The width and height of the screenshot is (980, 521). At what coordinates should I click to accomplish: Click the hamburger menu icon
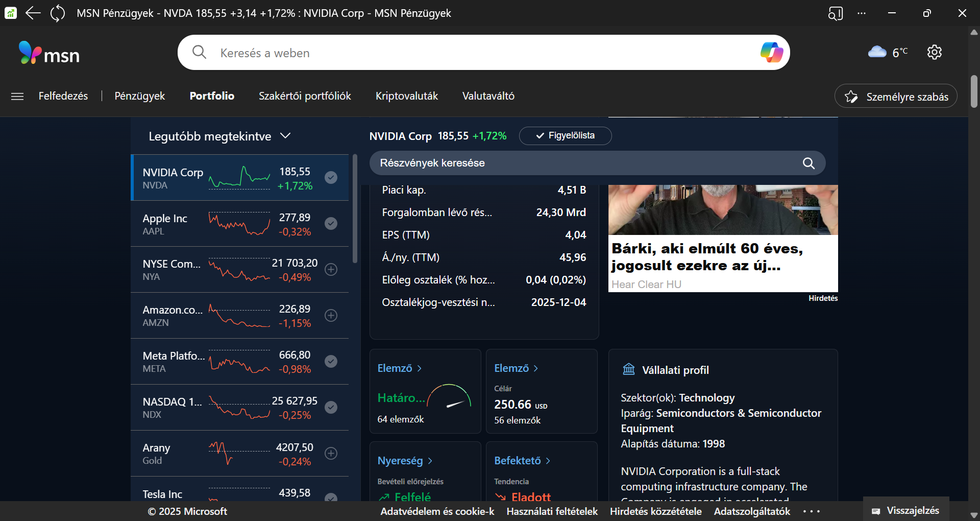click(17, 96)
